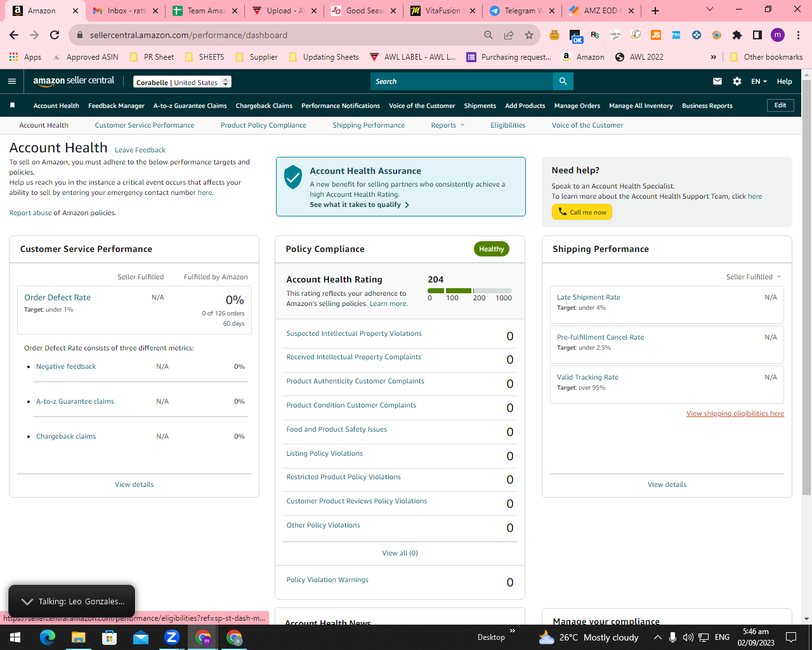
Task: Open Suspected Intellectual Property Violations
Action: (354, 333)
